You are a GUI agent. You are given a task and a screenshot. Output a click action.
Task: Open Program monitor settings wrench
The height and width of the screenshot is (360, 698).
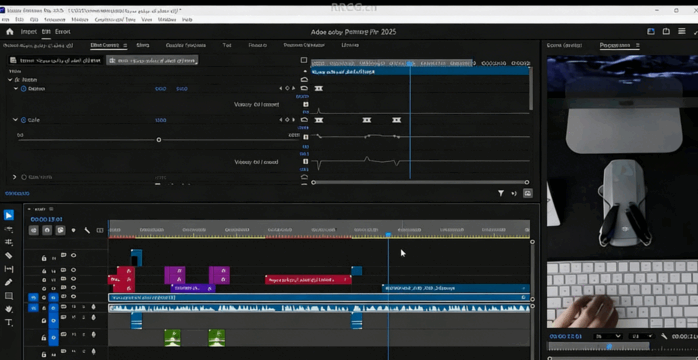(664, 336)
